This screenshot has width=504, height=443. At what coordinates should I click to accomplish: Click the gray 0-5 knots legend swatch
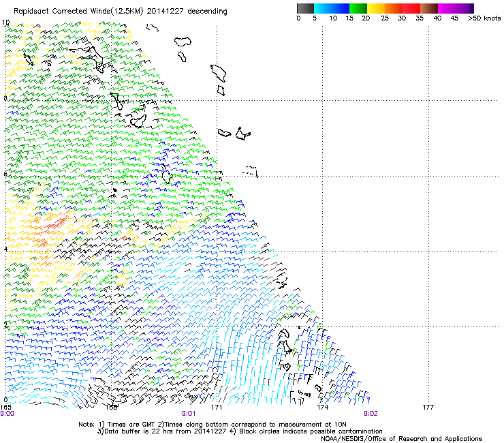tap(305, 8)
